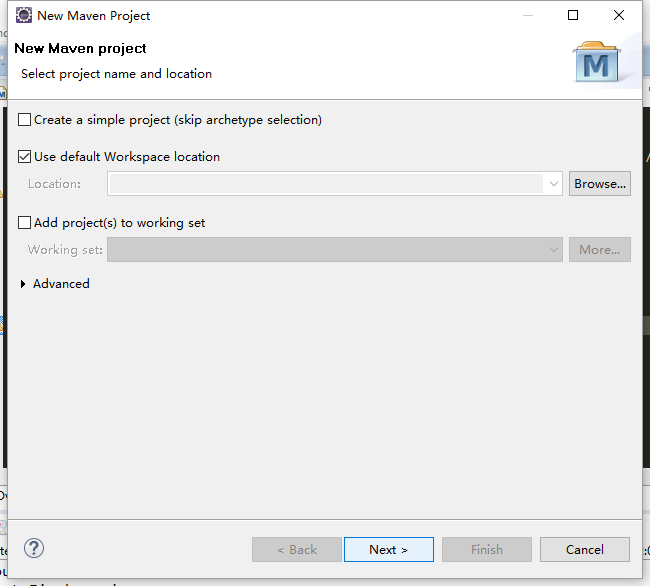Enable Create a simple project checkbox
This screenshot has width=650, height=586.
pyautogui.click(x=24, y=120)
